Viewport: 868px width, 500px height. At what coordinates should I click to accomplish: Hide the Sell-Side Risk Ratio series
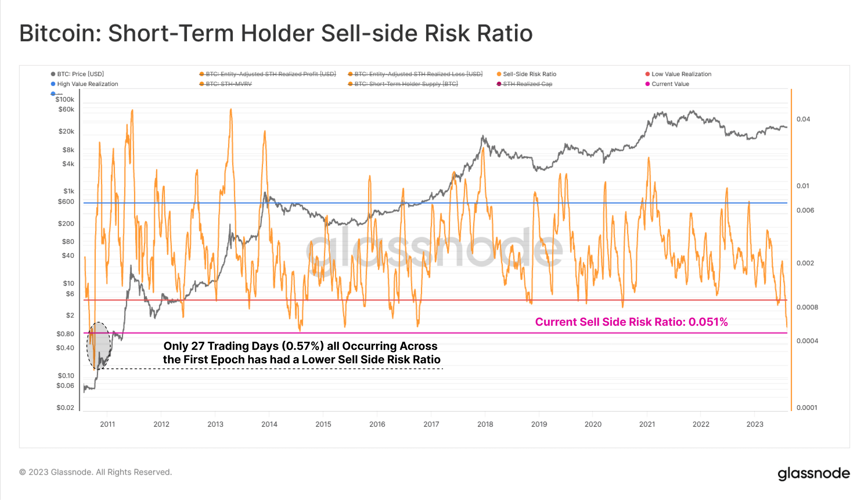(x=529, y=74)
